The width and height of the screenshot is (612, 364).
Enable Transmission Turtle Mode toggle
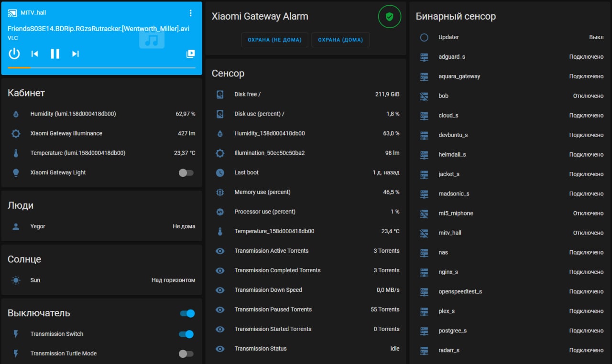pos(186,353)
